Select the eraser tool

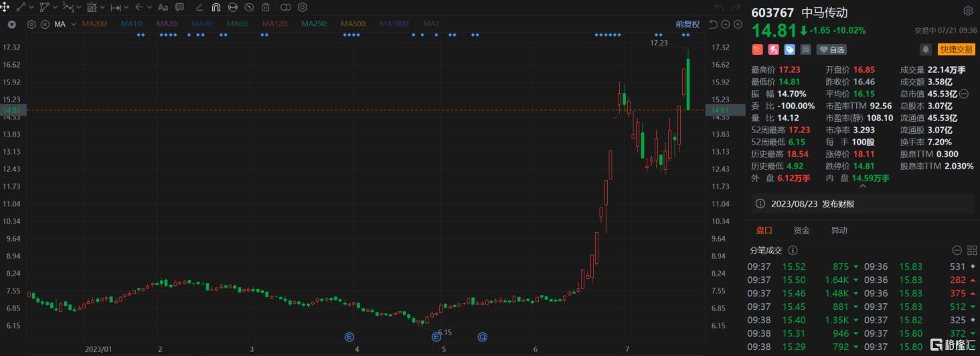click(x=199, y=7)
